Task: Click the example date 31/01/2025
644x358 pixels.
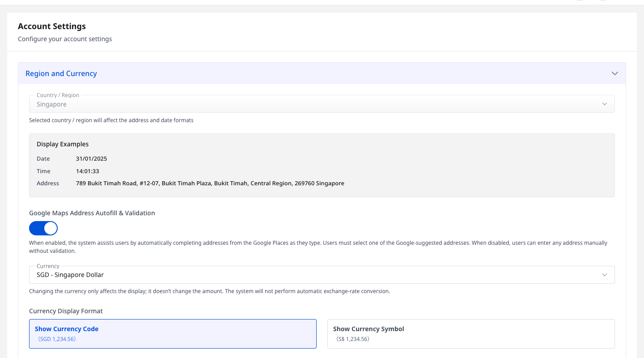Action: coord(92,159)
